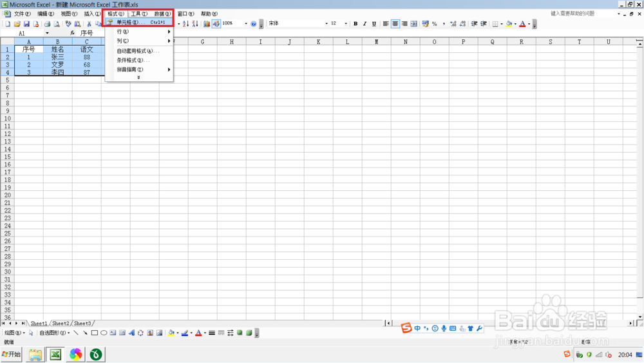Select the Rectangle drawing tool
This screenshot has height=363, width=644.
click(x=95, y=333)
